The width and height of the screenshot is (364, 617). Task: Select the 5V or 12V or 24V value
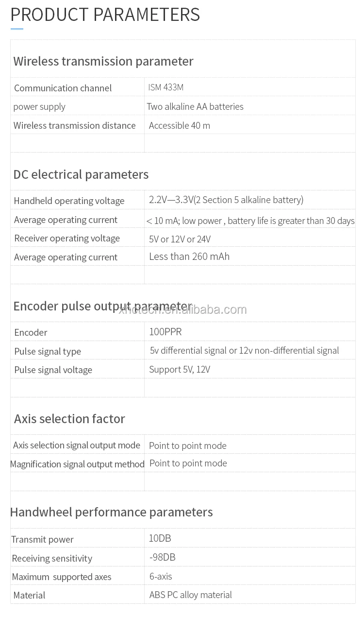180,239
